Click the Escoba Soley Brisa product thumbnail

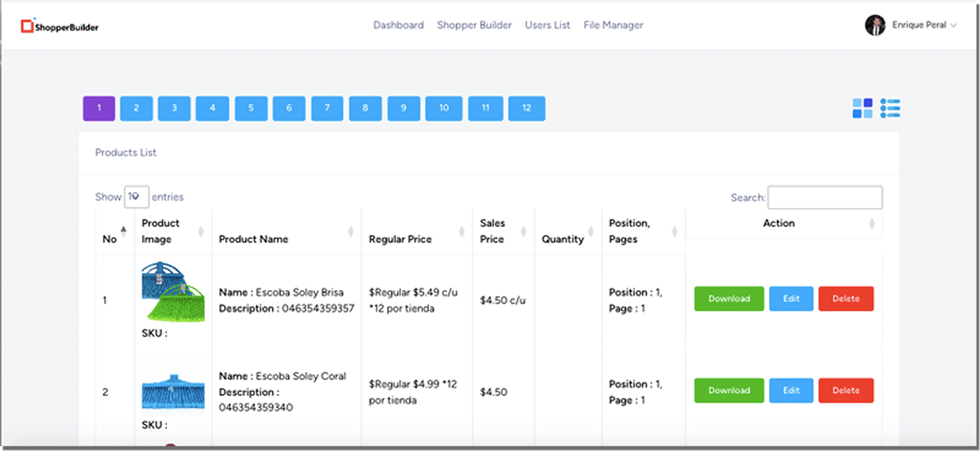(x=173, y=293)
